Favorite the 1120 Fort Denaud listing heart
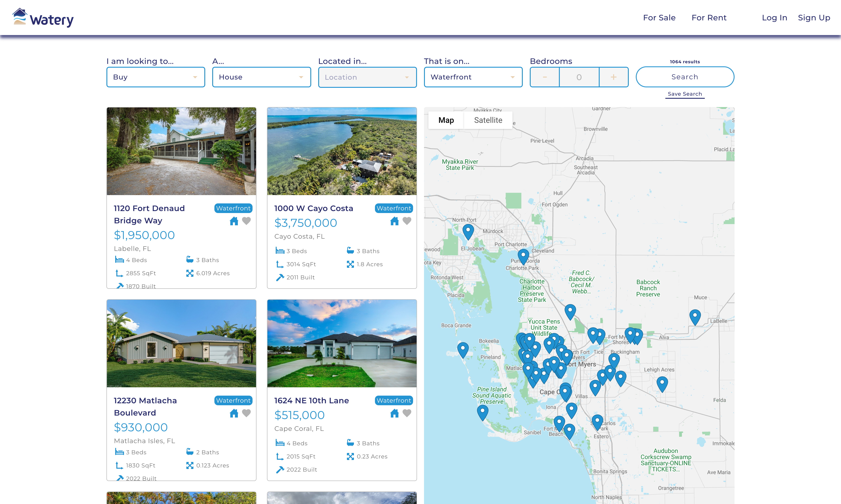The image size is (841, 504). (x=246, y=221)
